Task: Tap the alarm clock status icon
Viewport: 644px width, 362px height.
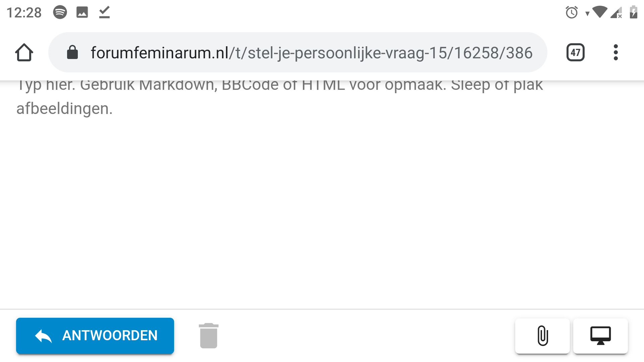Action: point(572,12)
